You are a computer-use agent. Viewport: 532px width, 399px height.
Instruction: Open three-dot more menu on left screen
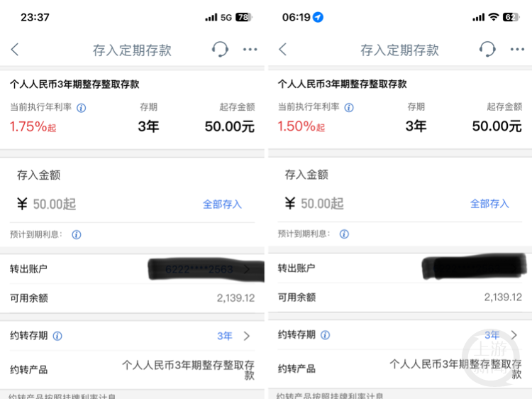click(250, 50)
